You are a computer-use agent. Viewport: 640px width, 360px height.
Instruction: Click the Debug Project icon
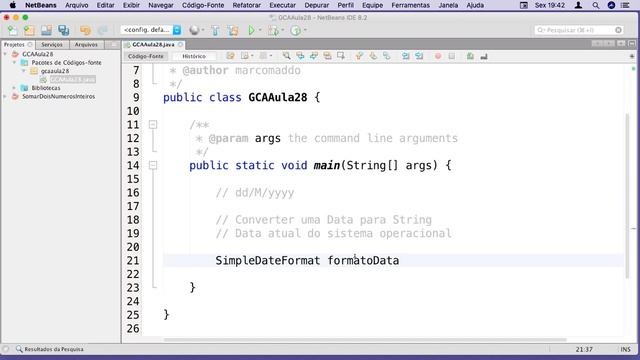[273, 30]
